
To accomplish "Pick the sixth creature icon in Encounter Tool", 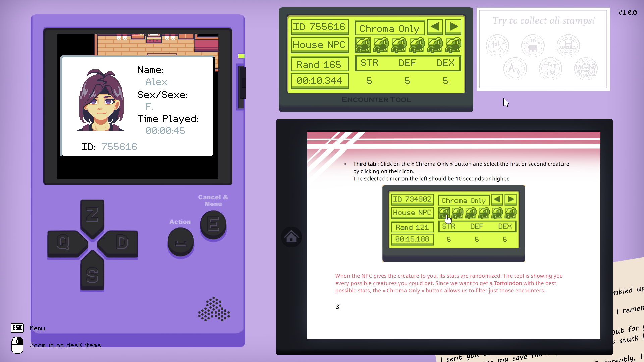I will (453, 45).
